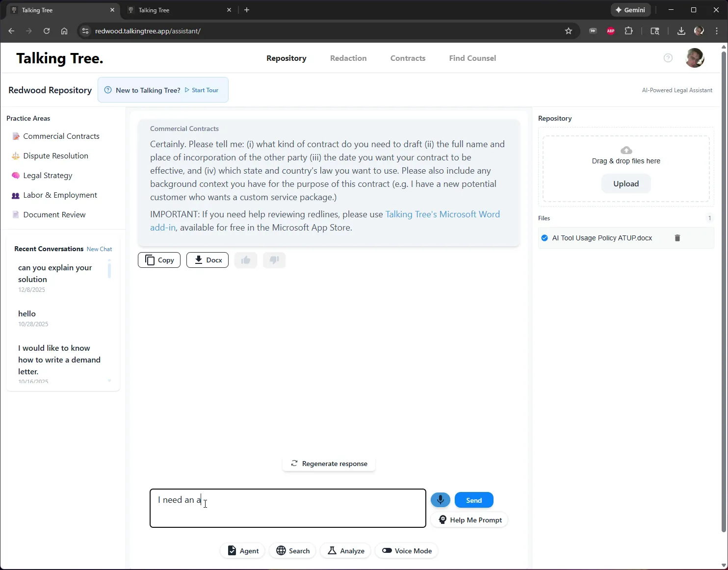This screenshot has width=728, height=570.
Task: Open Chrome three-dot menu
Action: point(717,31)
